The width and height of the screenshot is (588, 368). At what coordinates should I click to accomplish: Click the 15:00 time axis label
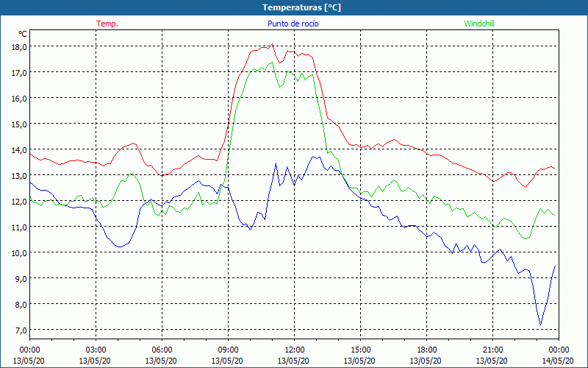[360, 350]
